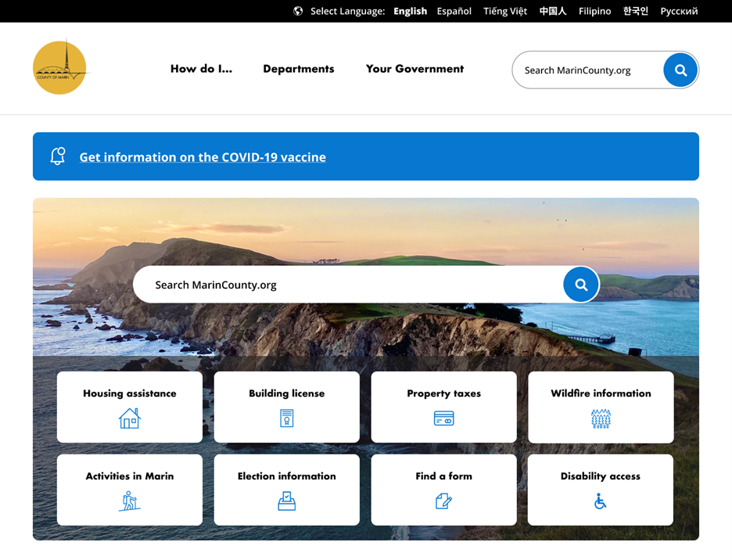The image size is (732, 560).
Task: Switch language to Tiếng Việt
Action: click(505, 11)
